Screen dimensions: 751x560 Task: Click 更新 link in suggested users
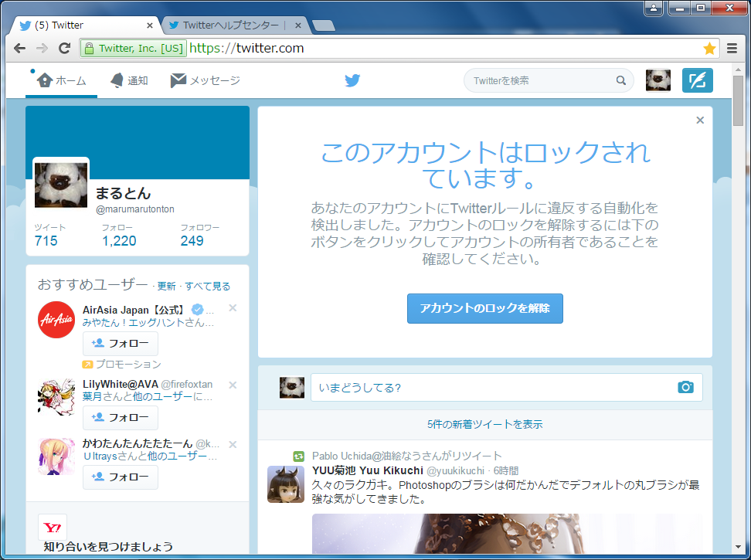pos(167,287)
